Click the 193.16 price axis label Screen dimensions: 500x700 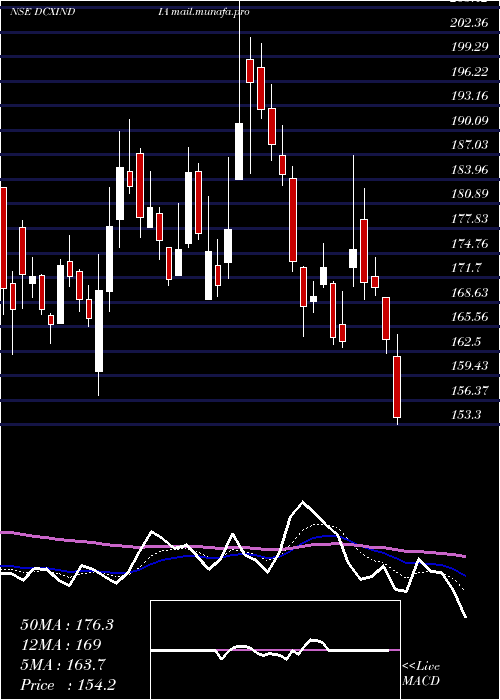pyautogui.click(x=469, y=96)
